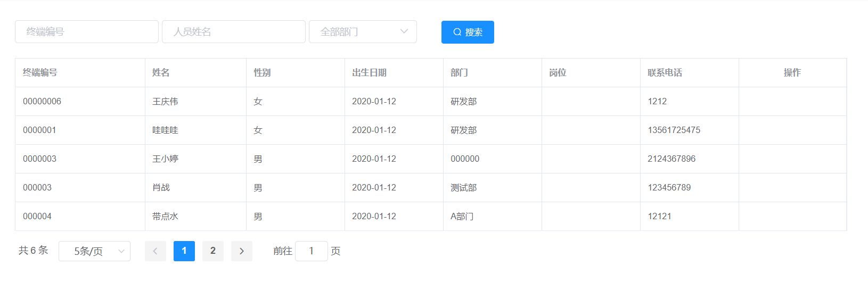Open the 5条/页 page size dropdown
This screenshot has width=868, height=307.
pos(94,251)
